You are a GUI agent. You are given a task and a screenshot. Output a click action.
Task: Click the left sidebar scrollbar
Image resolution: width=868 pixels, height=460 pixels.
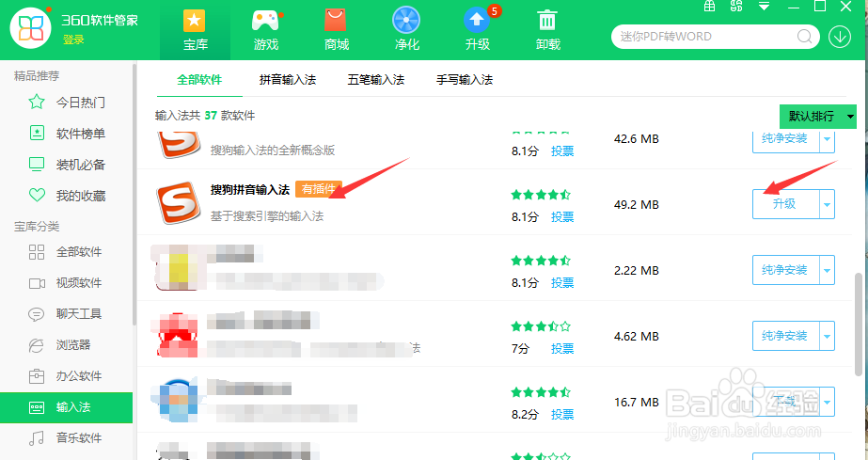pos(134,194)
